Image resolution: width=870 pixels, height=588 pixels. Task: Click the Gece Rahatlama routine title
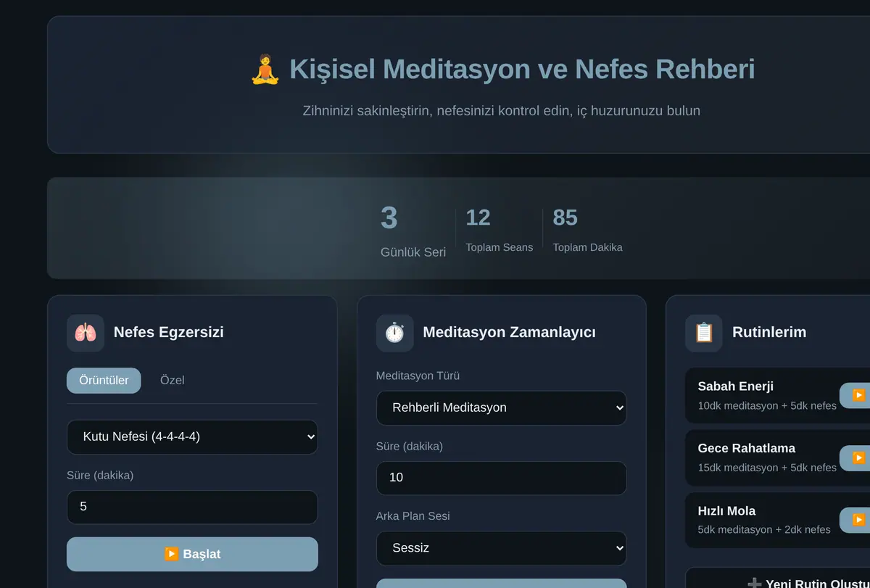coord(746,449)
